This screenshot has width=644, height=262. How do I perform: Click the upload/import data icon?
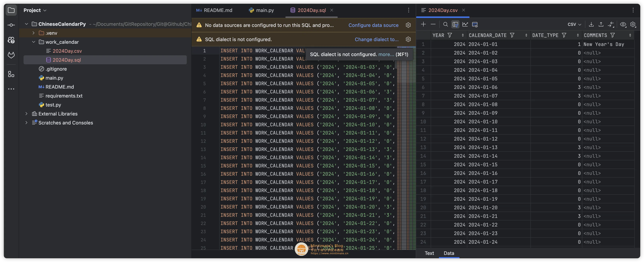[x=601, y=24]
